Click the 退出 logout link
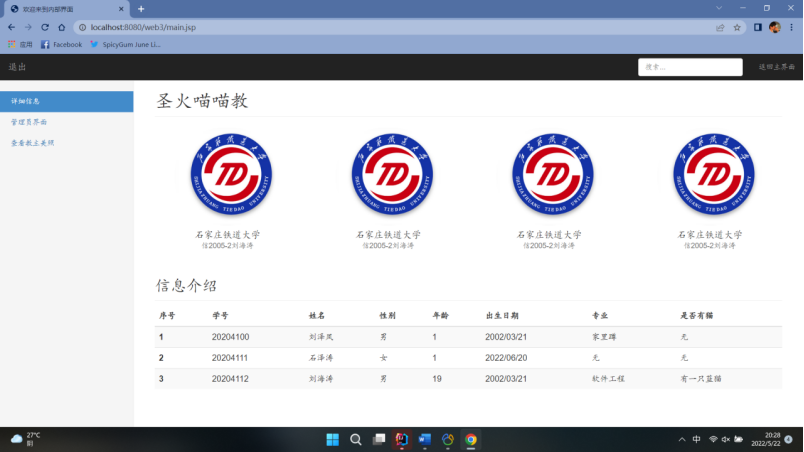The height and width of the screenshot is (452, 804). (17, 67)
